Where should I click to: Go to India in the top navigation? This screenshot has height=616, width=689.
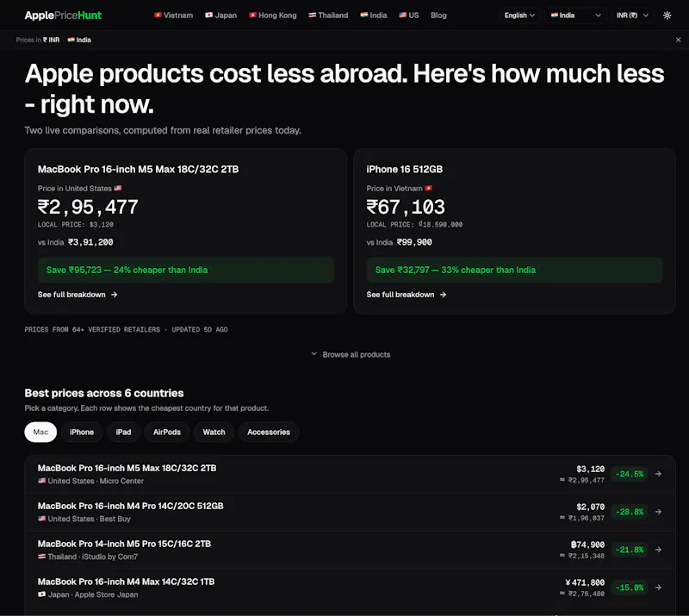pyautogui.click(x=374, y=16)
